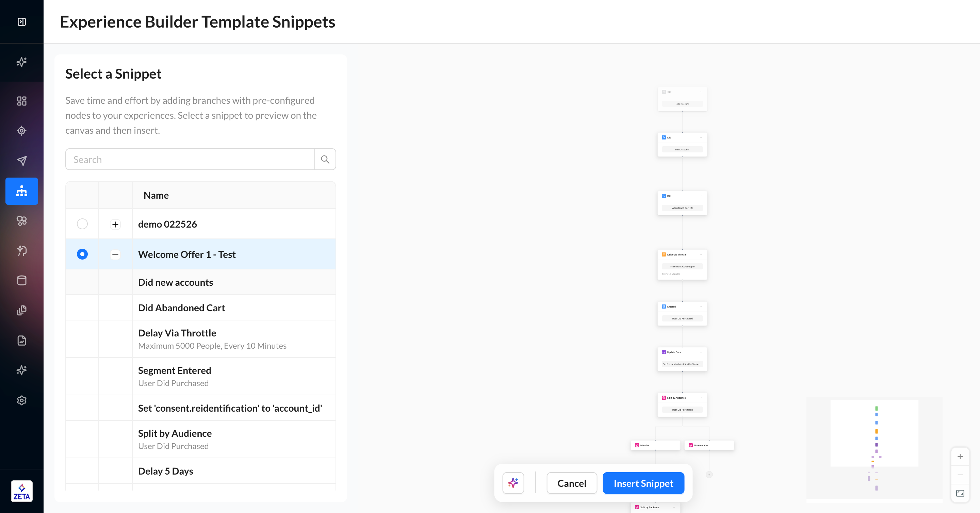980x513 pixels.
Task: Open the dashboard grid icon in the sidebar
Action: (x=22, y=101)
